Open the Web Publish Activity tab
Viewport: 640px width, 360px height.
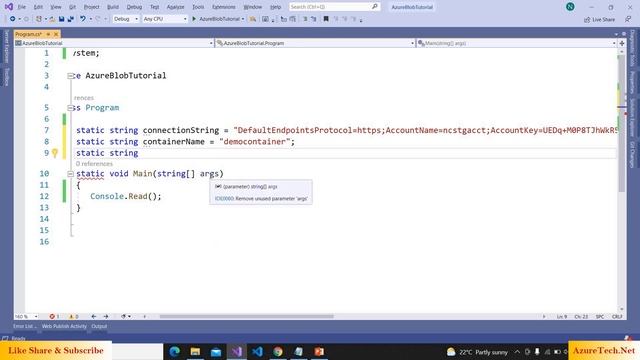[x=64, y=326]
